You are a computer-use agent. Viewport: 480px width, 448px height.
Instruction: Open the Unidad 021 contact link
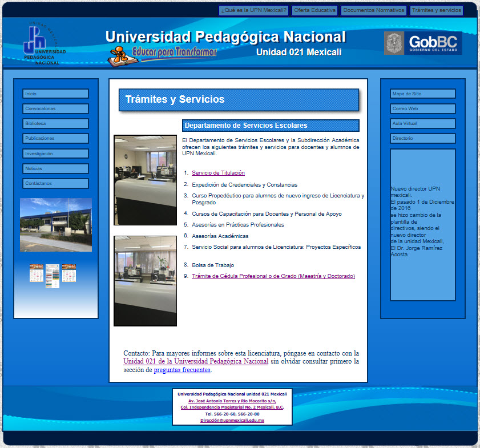(x=196, y=361)
